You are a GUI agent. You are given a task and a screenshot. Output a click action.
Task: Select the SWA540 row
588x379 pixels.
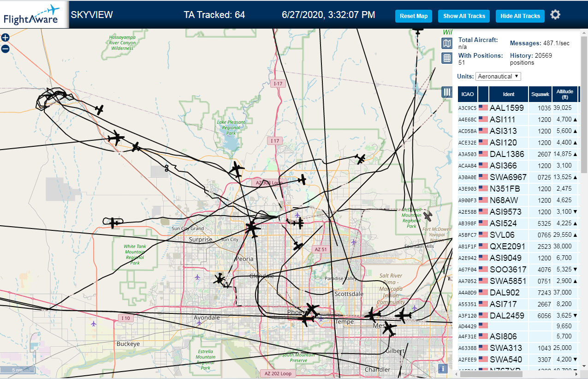click(518, 359)
